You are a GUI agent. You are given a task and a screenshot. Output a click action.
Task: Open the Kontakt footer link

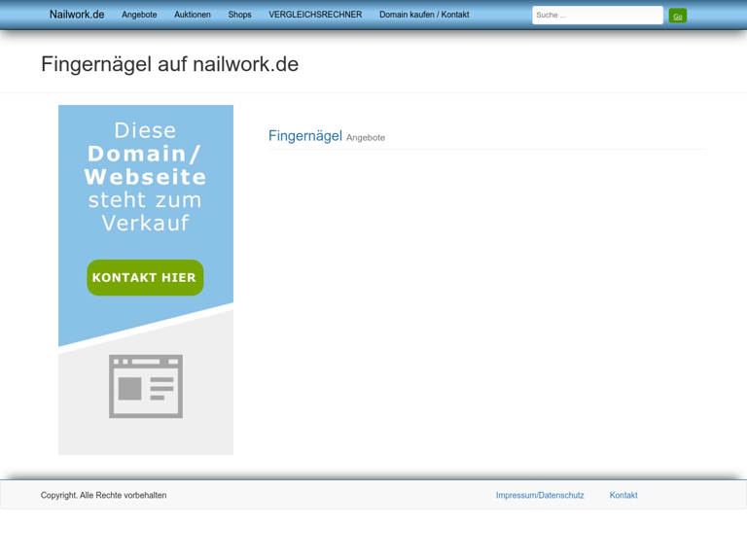[623, 495]
